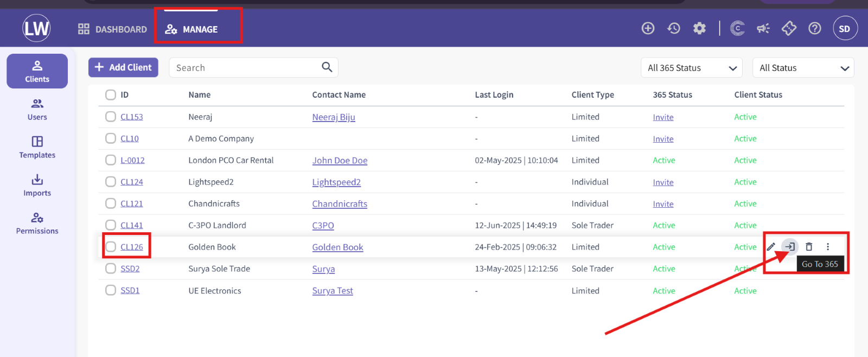Click Invite for A Demo Company row
This screenshot has height=357, width=868.
[663, 139]
